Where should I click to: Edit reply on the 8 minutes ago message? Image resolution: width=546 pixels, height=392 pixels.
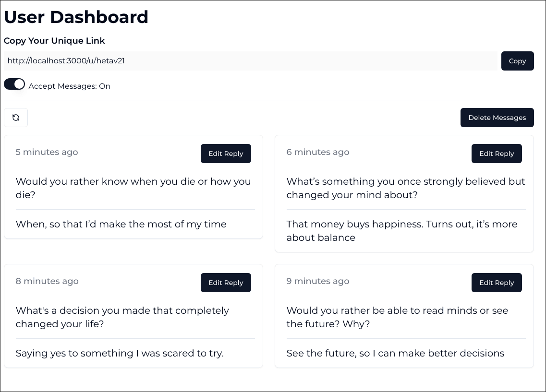[226, 283]
